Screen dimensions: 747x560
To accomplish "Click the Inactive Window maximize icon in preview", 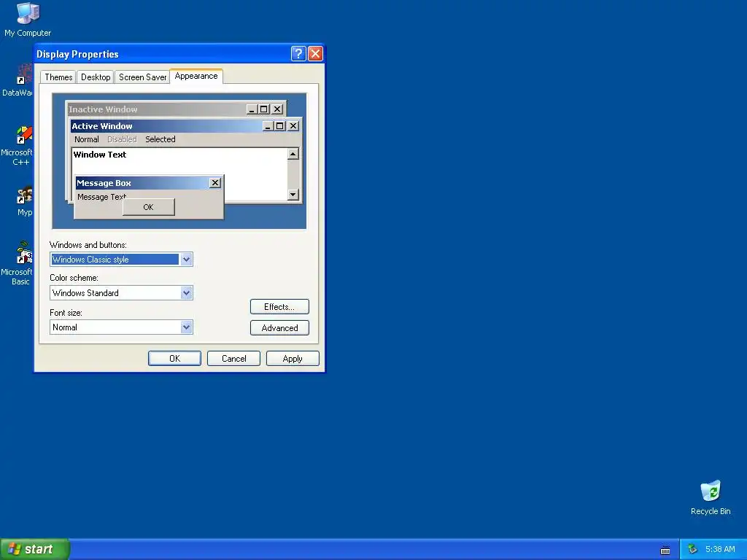I will 263,109.
